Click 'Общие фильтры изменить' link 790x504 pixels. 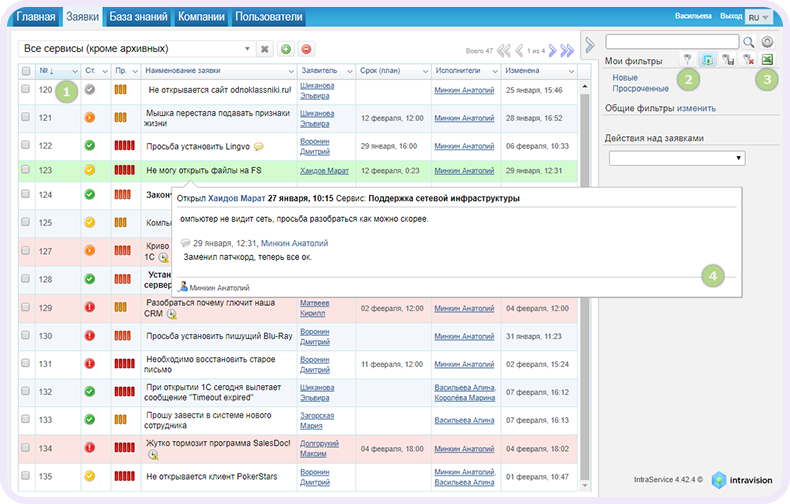660,108
